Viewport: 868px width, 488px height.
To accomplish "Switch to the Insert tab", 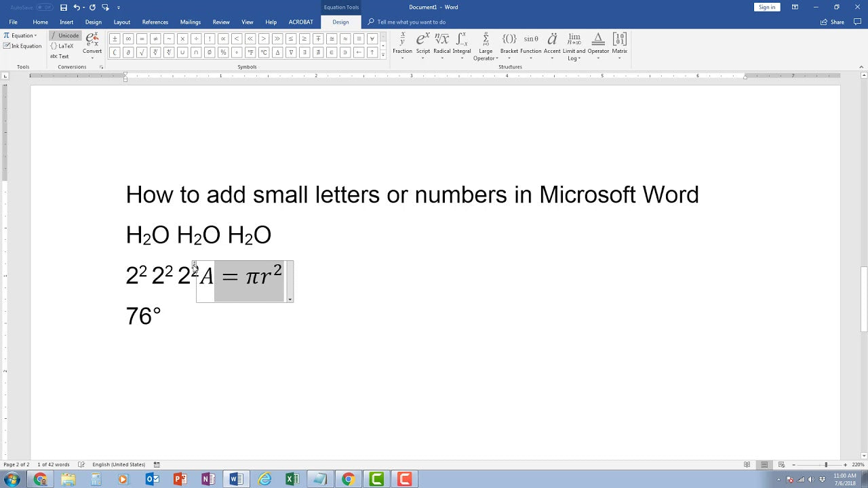I will [66, 22].
